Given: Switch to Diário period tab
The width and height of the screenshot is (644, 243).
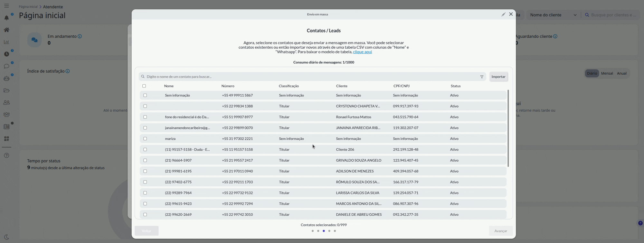Looking at the screenshot, I should point(592,73).
